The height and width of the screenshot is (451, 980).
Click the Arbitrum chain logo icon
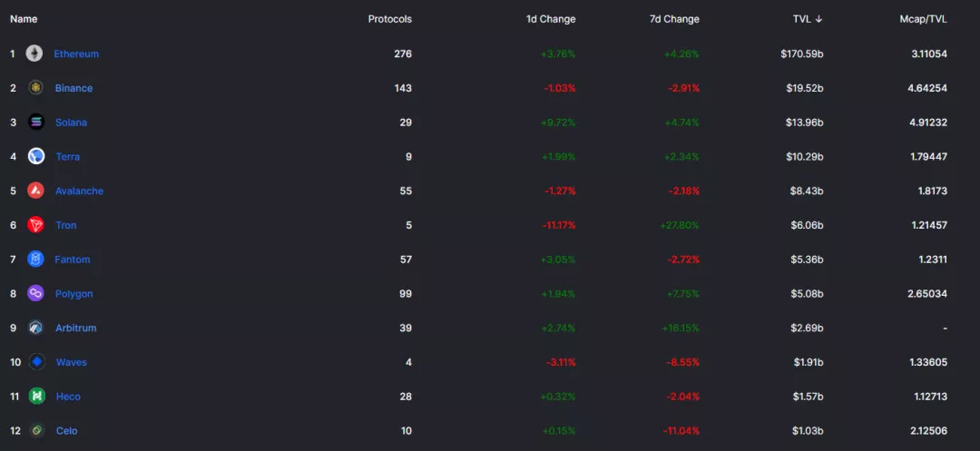coord(35,328)
